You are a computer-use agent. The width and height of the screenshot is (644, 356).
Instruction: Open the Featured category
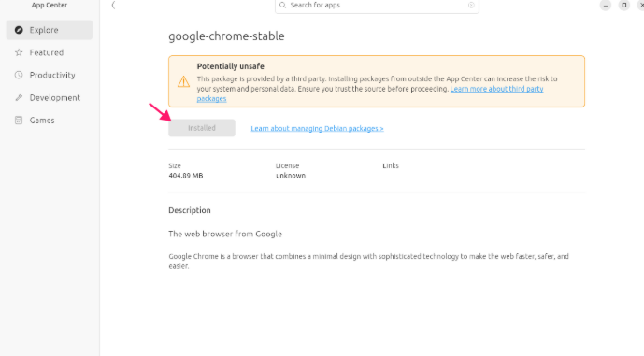50,52
